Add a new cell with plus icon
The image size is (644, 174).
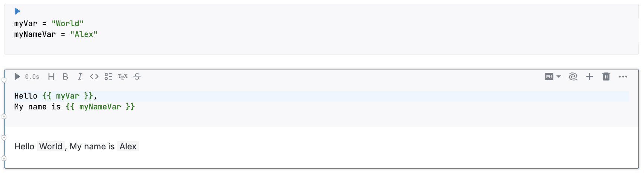(589, 77)
